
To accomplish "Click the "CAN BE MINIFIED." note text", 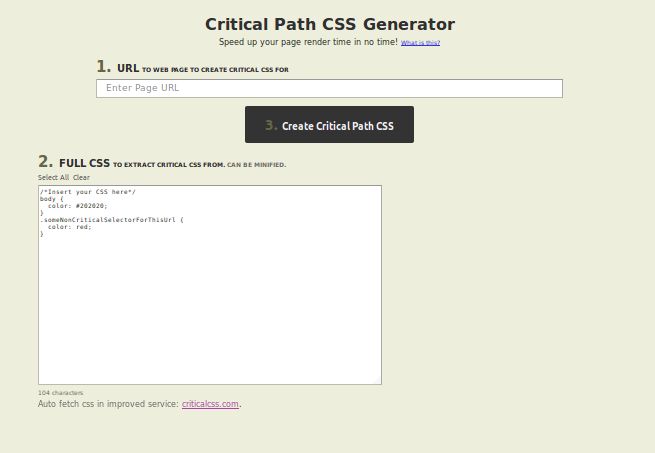I will tap(256, 165).
